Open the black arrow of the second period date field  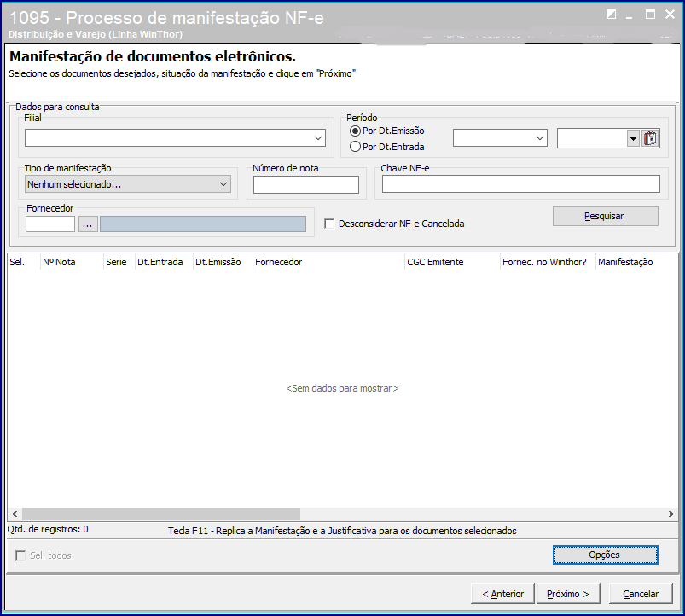pos(633,138)
